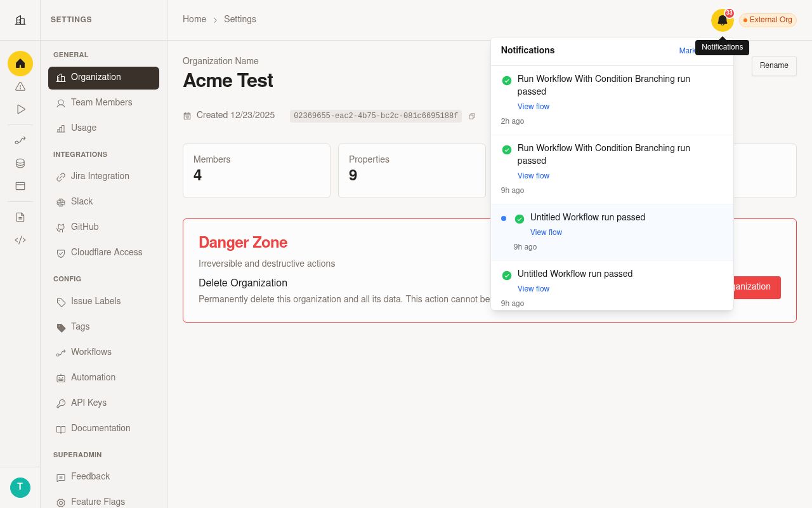Open API Keys settings
This screenshot has width=812, height=508.
coord(103,403)
